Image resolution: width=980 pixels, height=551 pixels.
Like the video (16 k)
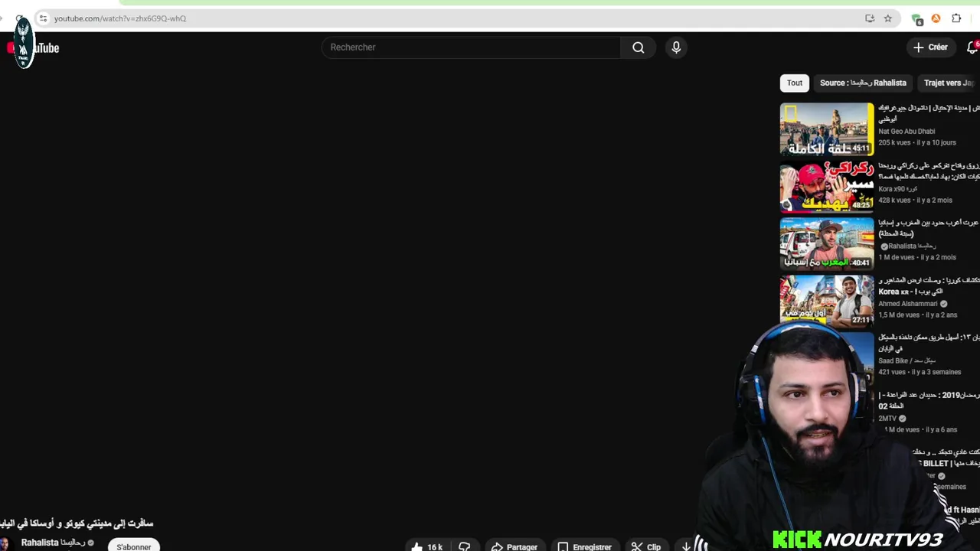tap(427, 546)
